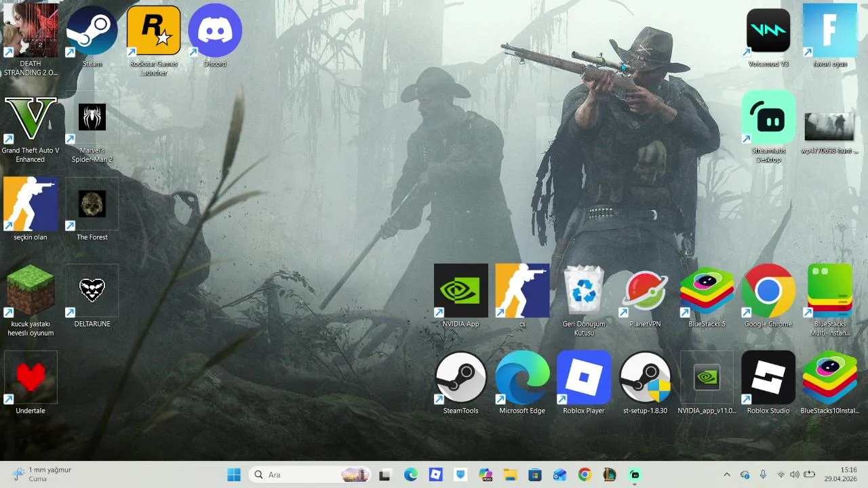This screenshot has width=868, height=488.
Task: Open File Explorer from the taskbar
Action: tap(510, 474)
